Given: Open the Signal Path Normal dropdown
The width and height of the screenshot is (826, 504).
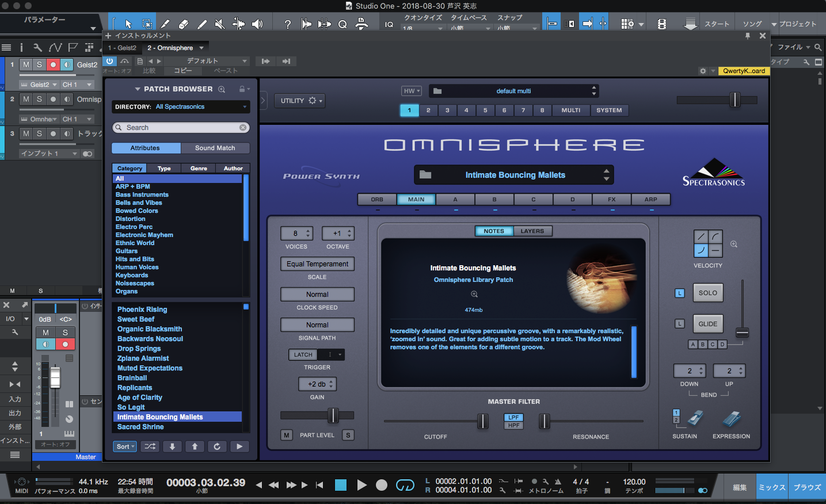Looking at the screenshot, I should point(317,325).
